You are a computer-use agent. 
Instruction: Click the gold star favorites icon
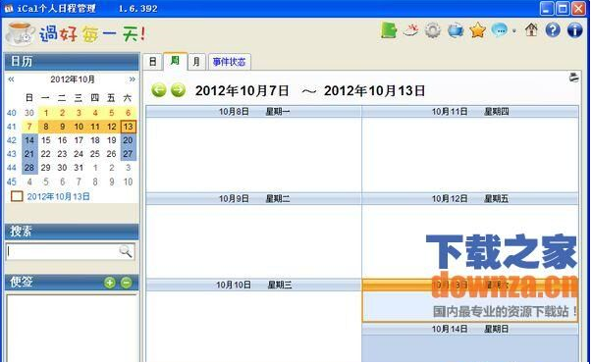[477, 30]
